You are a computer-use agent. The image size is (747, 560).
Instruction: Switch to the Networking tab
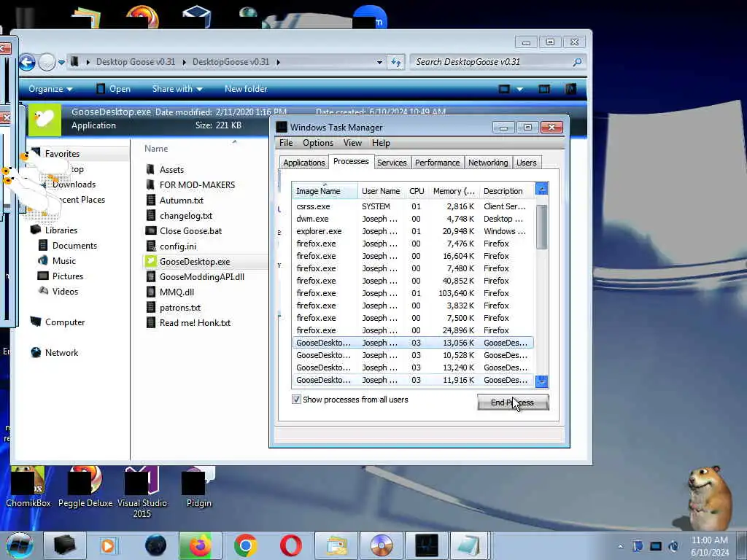[x=488, y=163]
